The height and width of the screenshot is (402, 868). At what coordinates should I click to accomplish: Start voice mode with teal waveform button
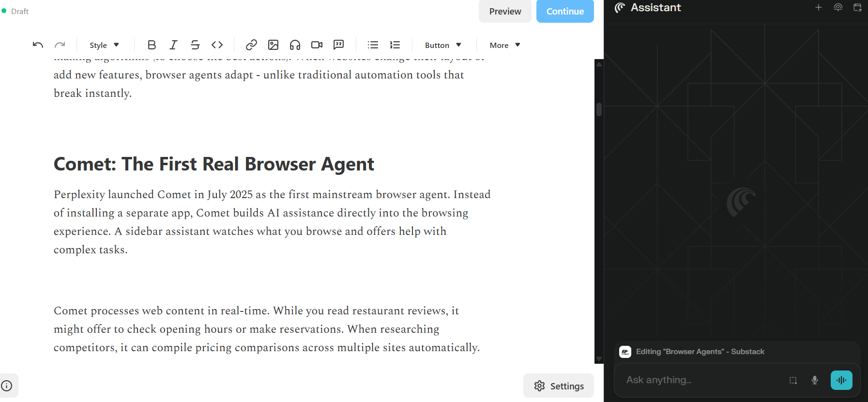841,380
